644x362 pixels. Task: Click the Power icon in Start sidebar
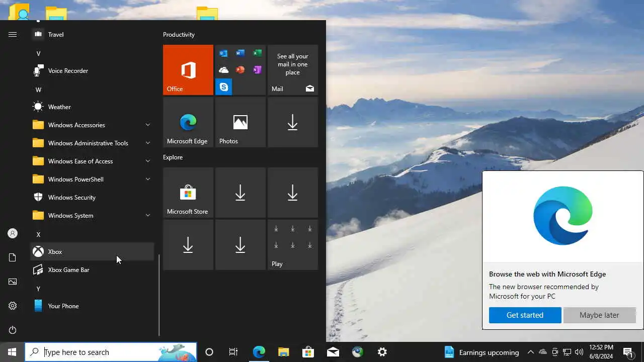(x=13, y=330)
